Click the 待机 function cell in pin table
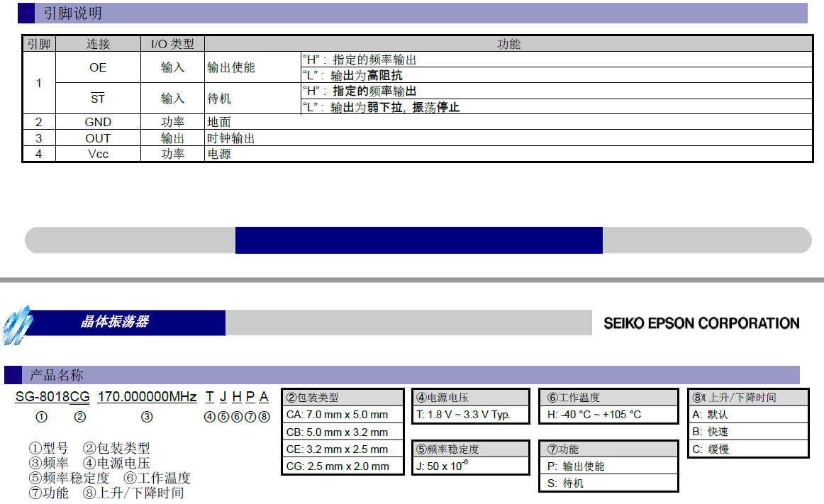 pos(252,99)
